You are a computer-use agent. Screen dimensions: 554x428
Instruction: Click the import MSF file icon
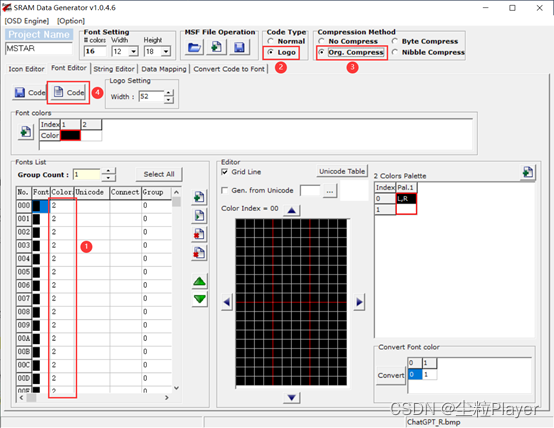click(x=216, y=47)
